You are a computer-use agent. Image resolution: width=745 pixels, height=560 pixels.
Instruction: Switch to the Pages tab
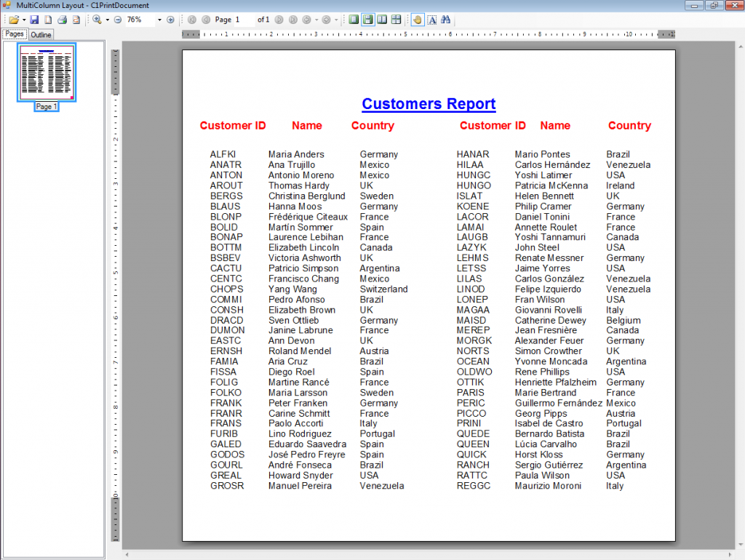click(x=15, y=34)
